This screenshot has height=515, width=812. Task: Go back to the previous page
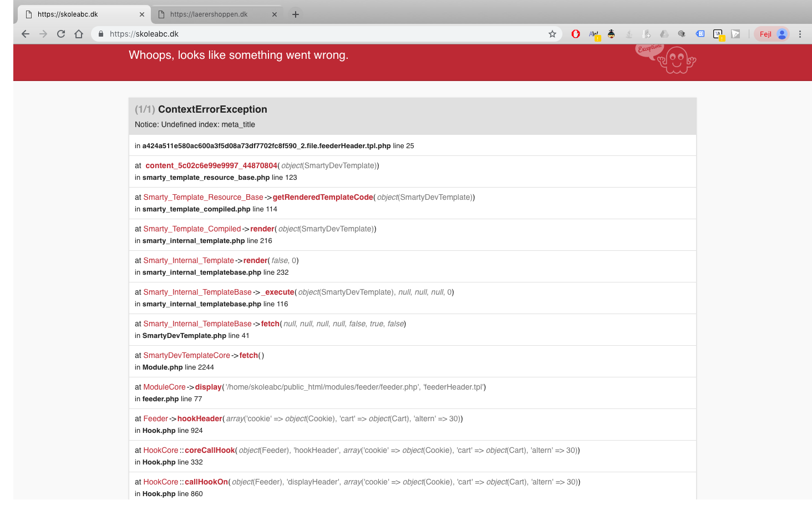point(26,34)
